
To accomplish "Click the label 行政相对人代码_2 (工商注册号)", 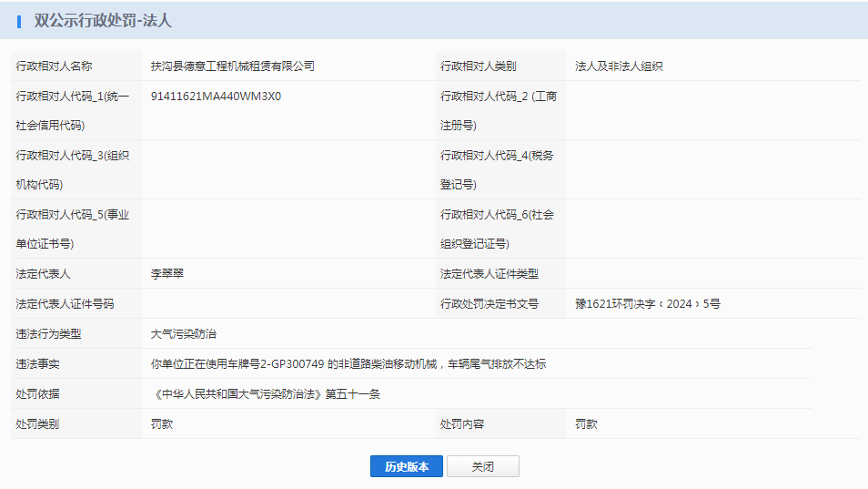I will click(499, 111).
